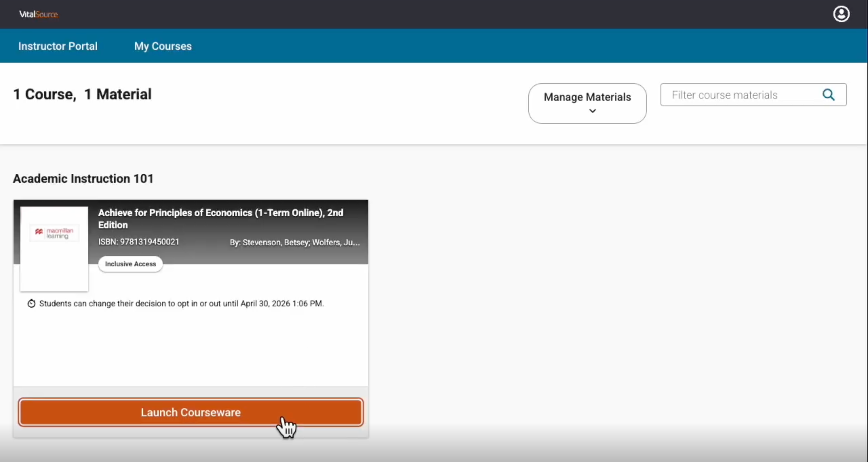868x462 pixels.
Task: Click the search magnifier icon
Action: coord(828,95)
